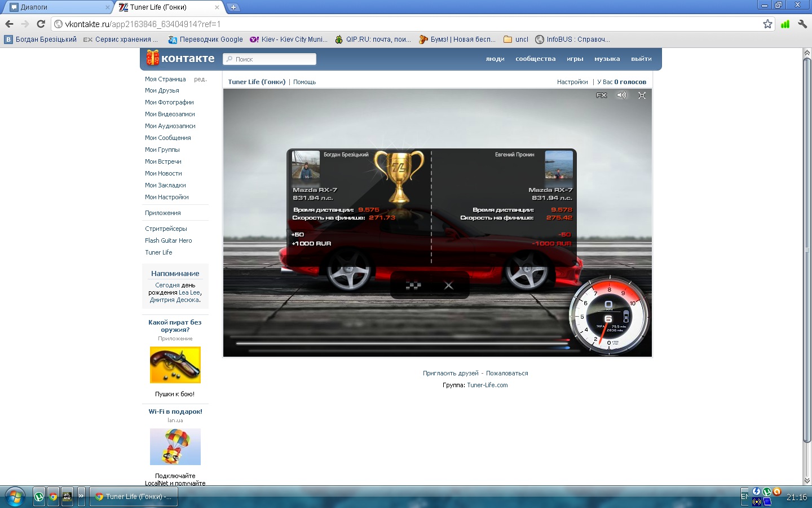Click the VKontakte logo
The height and width of the screenshot is (508, 812).
click(180, 58)
